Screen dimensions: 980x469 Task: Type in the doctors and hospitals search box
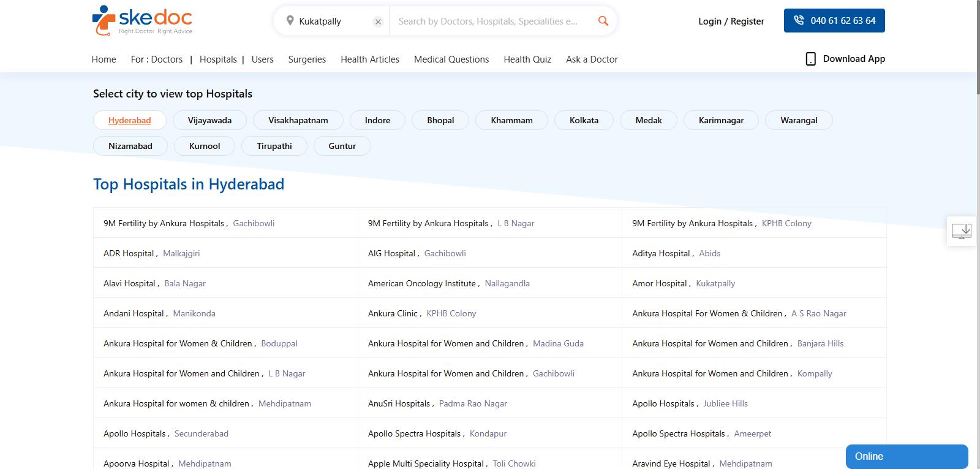click(x=490, y=21)
